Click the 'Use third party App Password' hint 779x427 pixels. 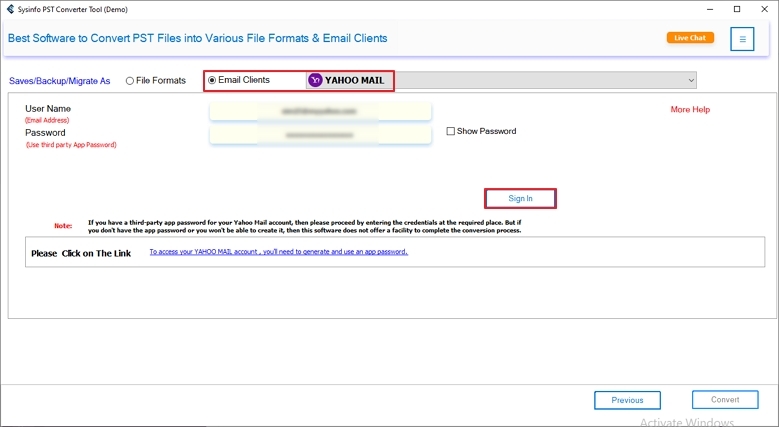click(x=71, y=145)
